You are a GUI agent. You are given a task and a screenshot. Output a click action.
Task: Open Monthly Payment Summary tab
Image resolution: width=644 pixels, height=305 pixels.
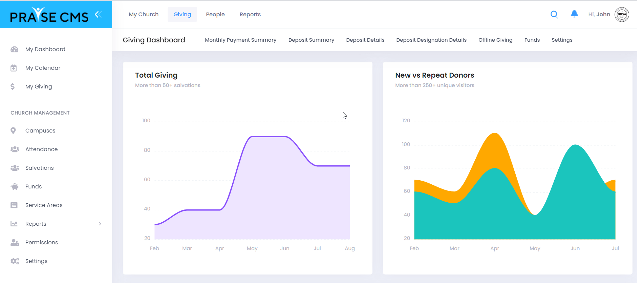tap(240, 40)
